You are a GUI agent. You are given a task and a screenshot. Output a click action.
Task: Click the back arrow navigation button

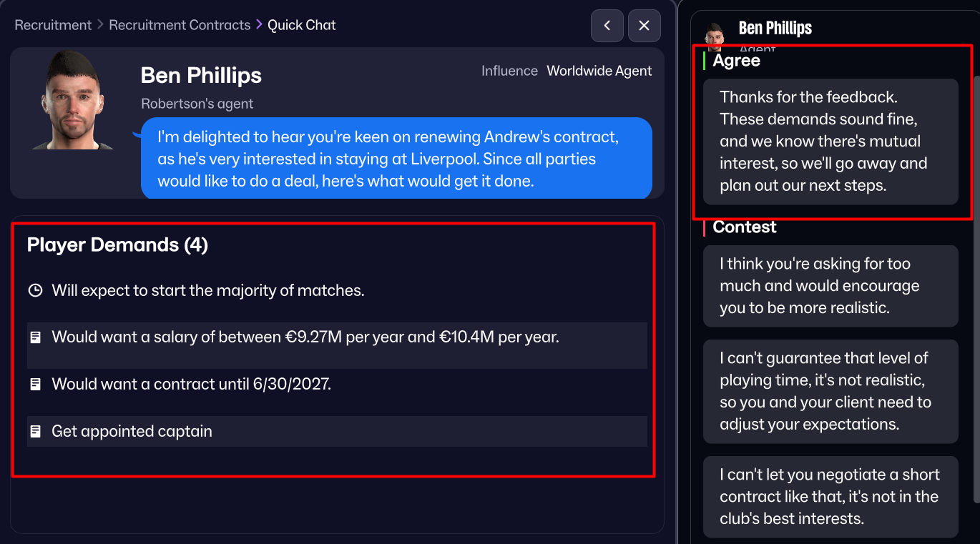click(x=607, y=26)
